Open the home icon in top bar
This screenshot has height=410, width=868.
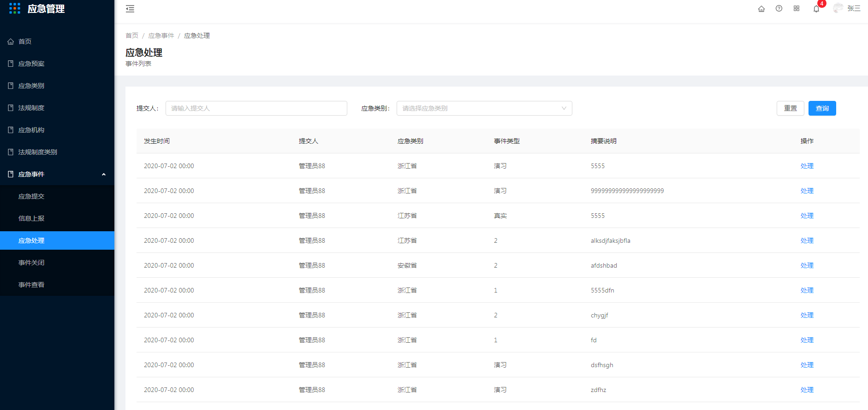tap(761, 9)
